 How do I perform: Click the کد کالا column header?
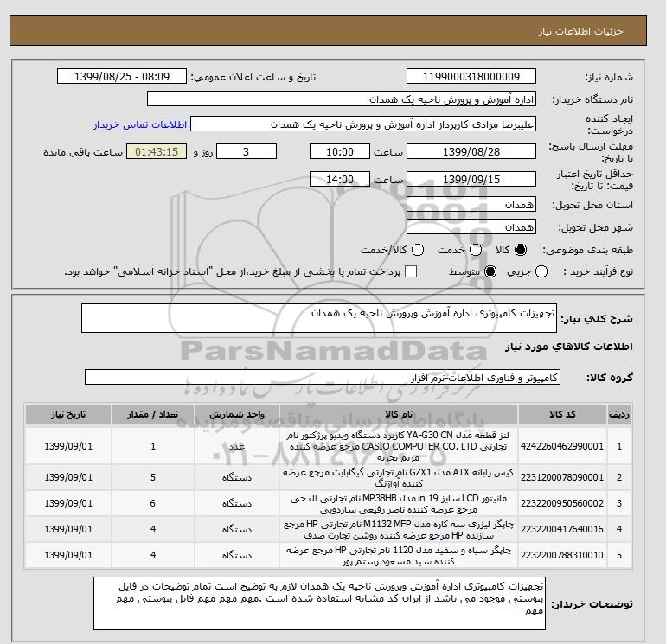(x=562, y=415)
